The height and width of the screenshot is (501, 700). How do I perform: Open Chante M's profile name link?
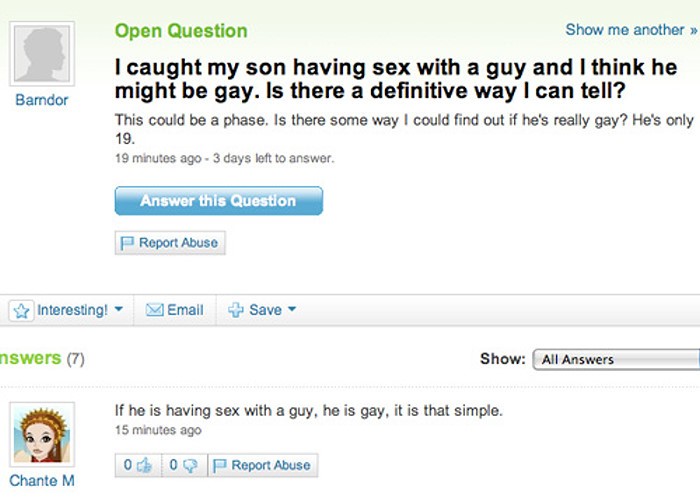pos(42,481)
